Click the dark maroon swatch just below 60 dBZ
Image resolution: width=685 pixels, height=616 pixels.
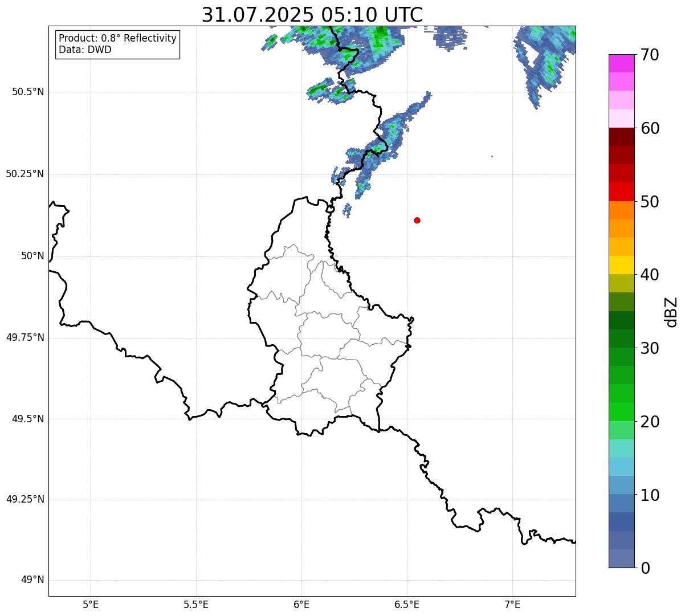[621, 137]
